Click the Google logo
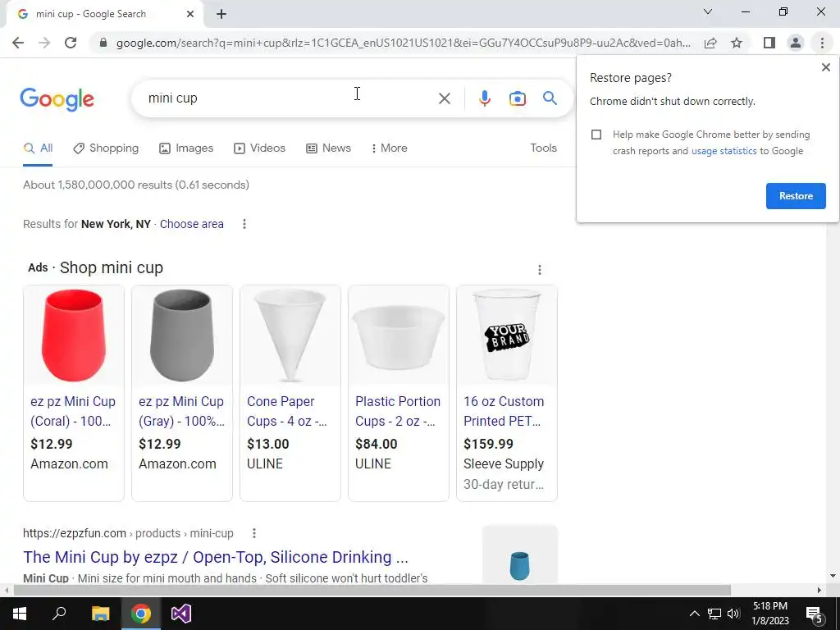This screenshot has width=840, height=630. (57, 99)
